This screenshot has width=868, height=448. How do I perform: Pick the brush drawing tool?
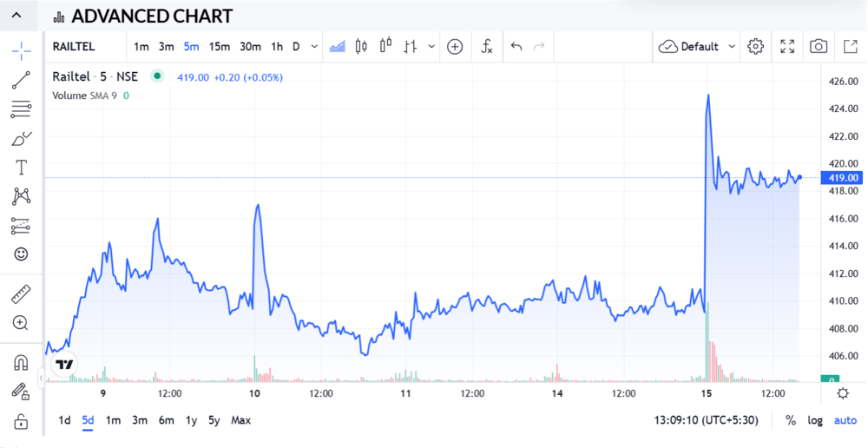click(x=21, y=139)
